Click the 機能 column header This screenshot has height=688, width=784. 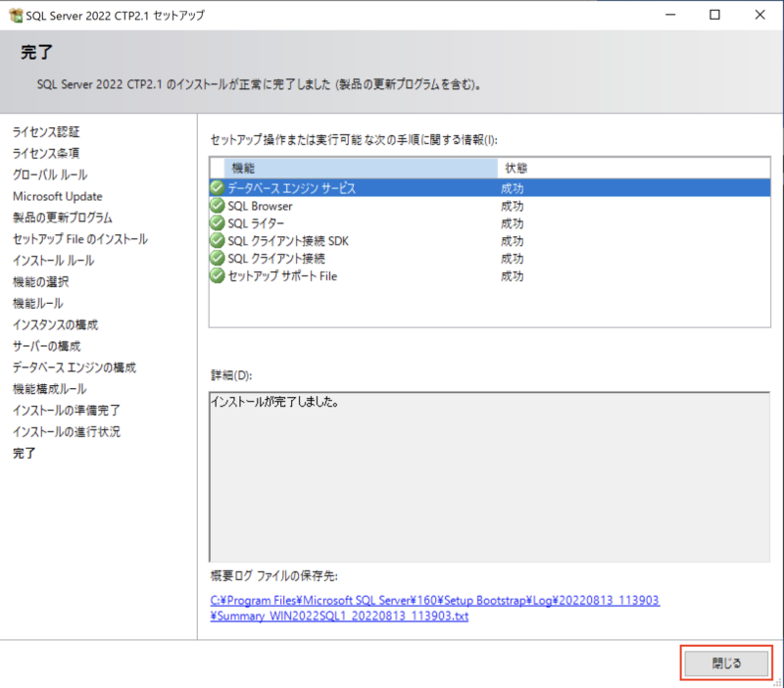point(361,168)
